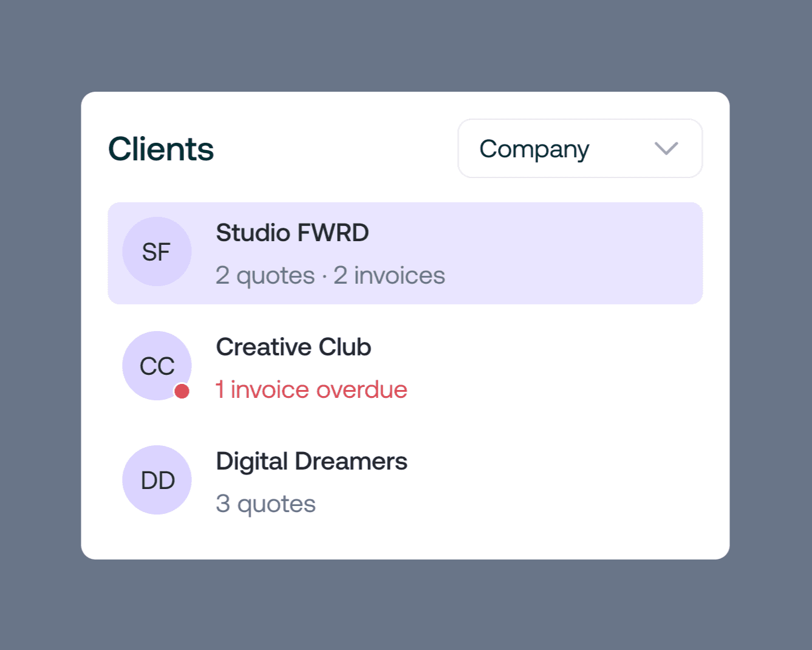This screenshot has width=812, height=650.
Task: Toggle selection of the Creative Club row
Action: tap(405, 366)
